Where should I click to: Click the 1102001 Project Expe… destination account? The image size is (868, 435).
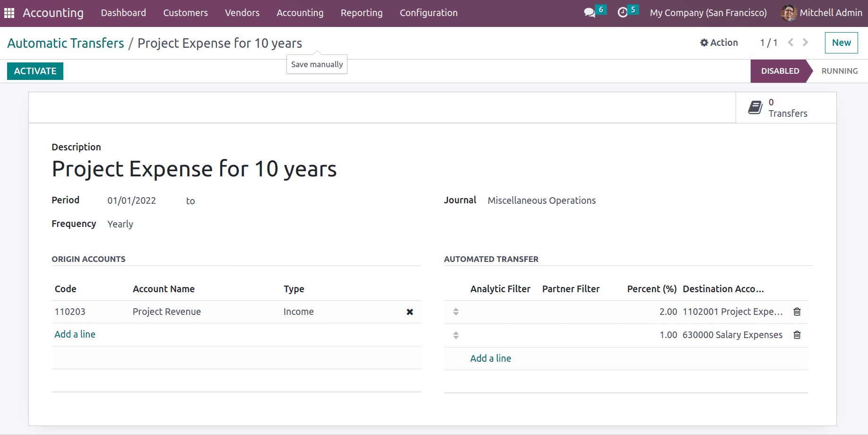(x=733, y=312)
